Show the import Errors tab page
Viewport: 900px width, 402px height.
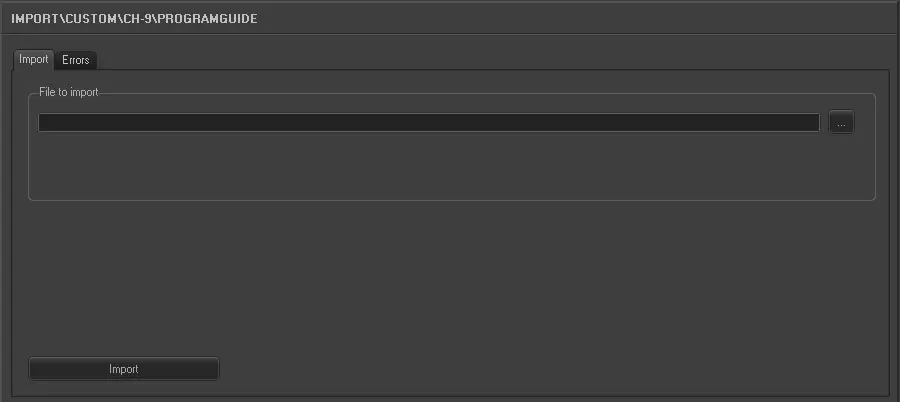76,60
